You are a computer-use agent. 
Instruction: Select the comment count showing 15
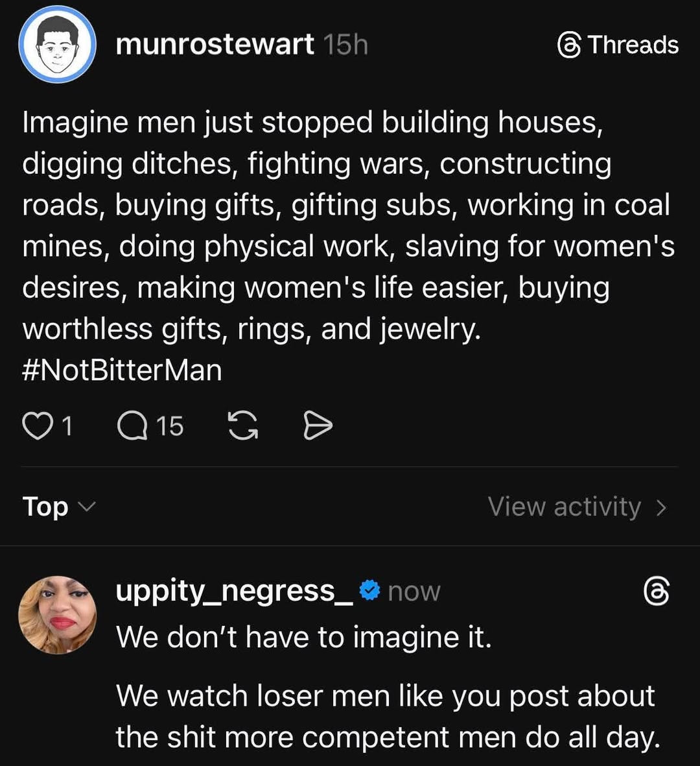tap(149, 425)
